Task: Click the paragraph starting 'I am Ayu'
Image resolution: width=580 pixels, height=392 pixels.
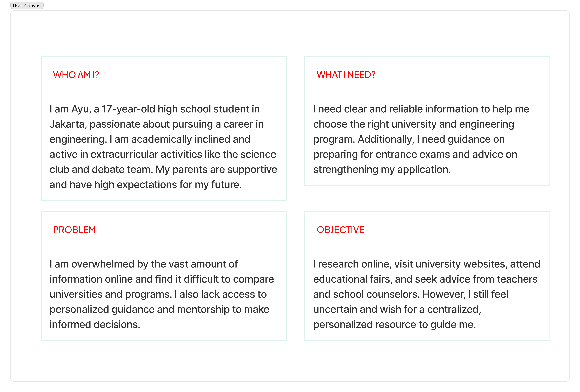Action: click(164, 147)
